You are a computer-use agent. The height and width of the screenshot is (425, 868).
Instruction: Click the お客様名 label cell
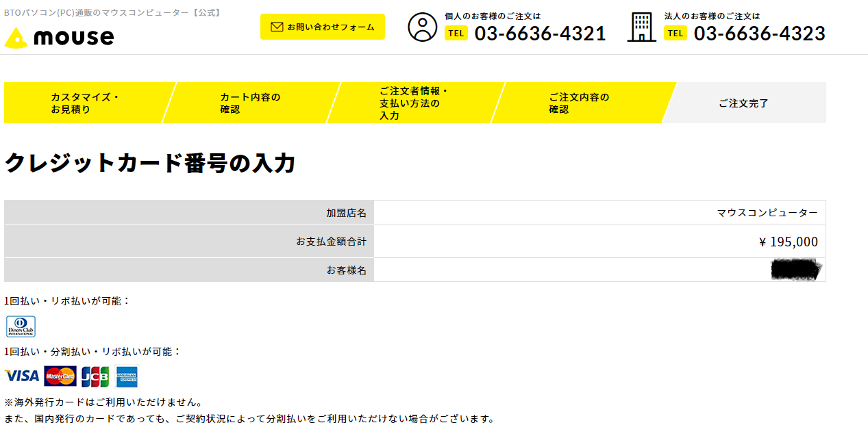coord(189,270)
